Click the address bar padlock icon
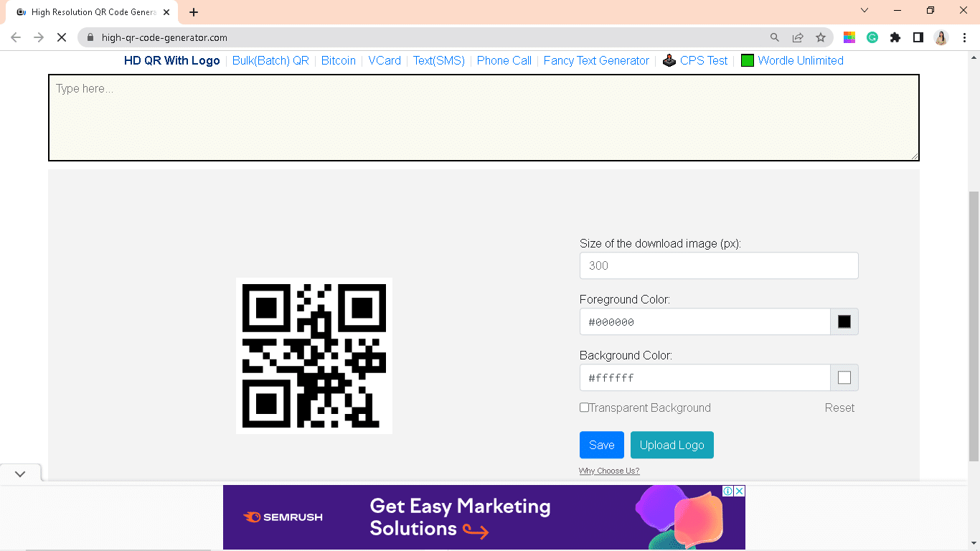The height and width of the screenshot is (551, 980). click(x=90, y=37)
